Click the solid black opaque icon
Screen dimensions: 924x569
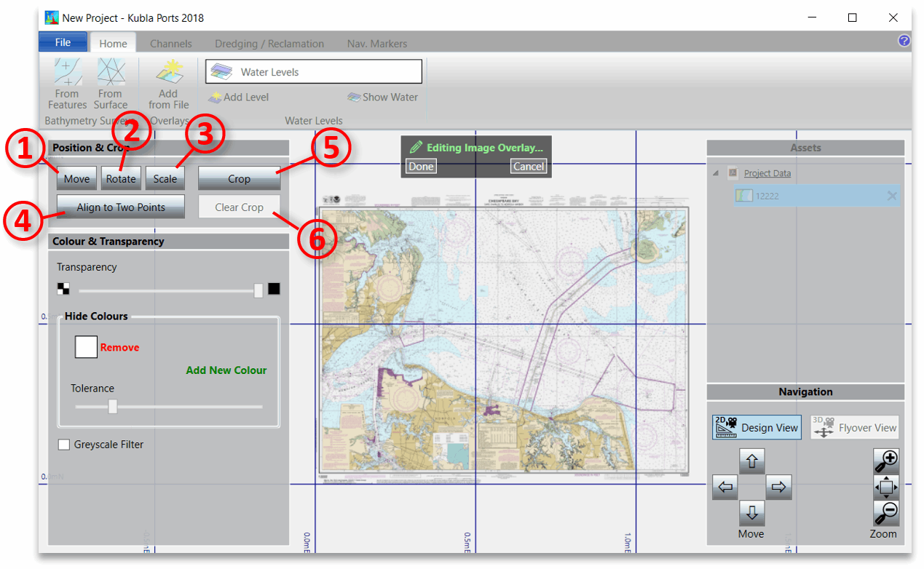click(274, 289)
